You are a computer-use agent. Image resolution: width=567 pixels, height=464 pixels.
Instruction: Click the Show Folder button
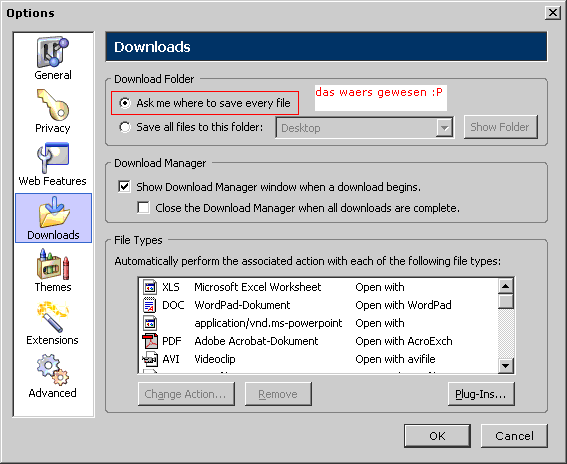click(500, 127)
